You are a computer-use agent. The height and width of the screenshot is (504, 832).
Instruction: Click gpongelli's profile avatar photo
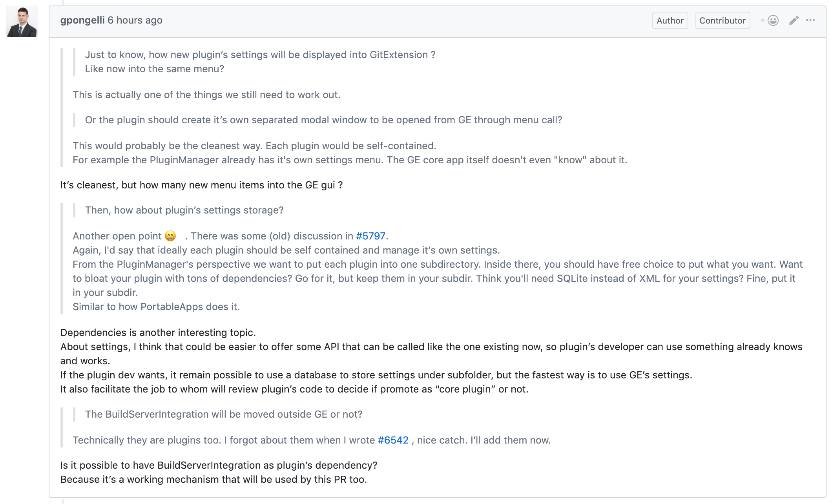22,21
